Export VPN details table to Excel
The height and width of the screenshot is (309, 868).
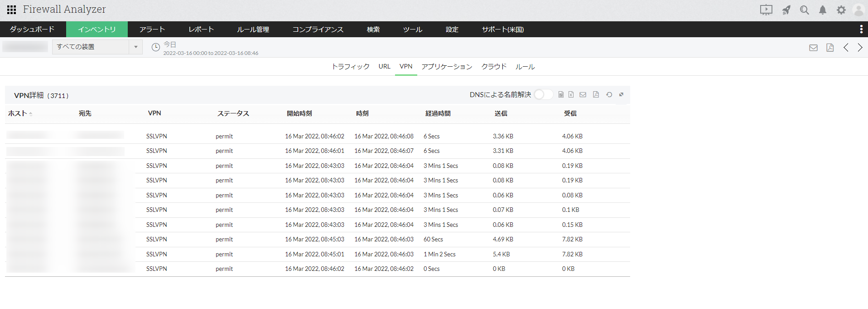571,94
